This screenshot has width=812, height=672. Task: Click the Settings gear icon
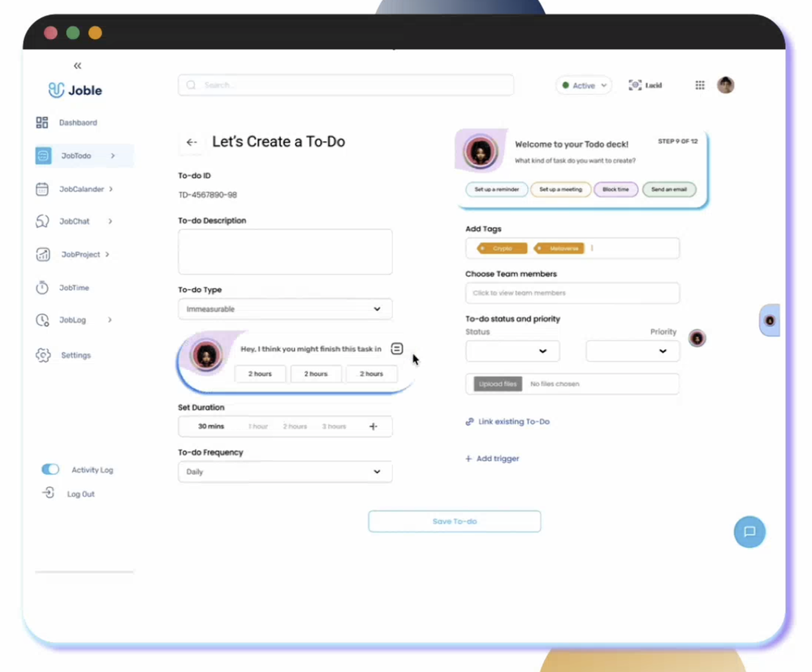(43, 355)
